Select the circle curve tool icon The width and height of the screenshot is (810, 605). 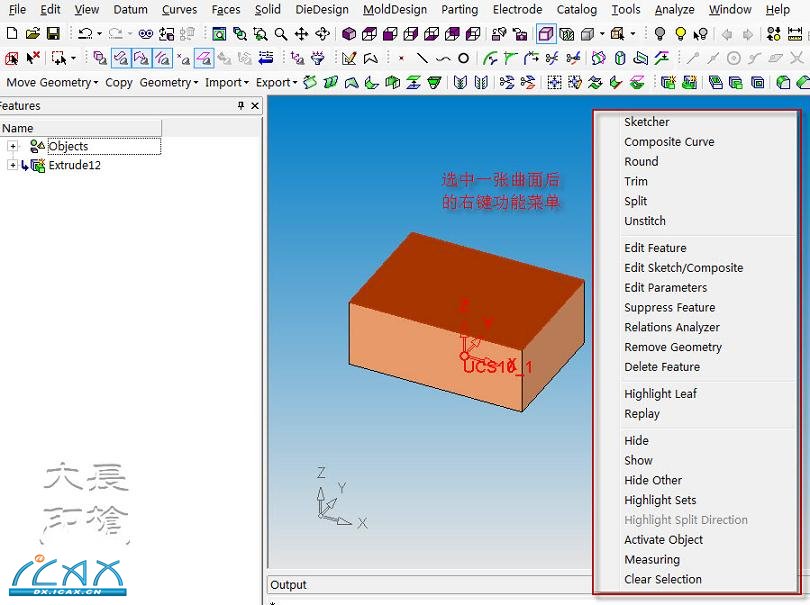pos(463,58)
